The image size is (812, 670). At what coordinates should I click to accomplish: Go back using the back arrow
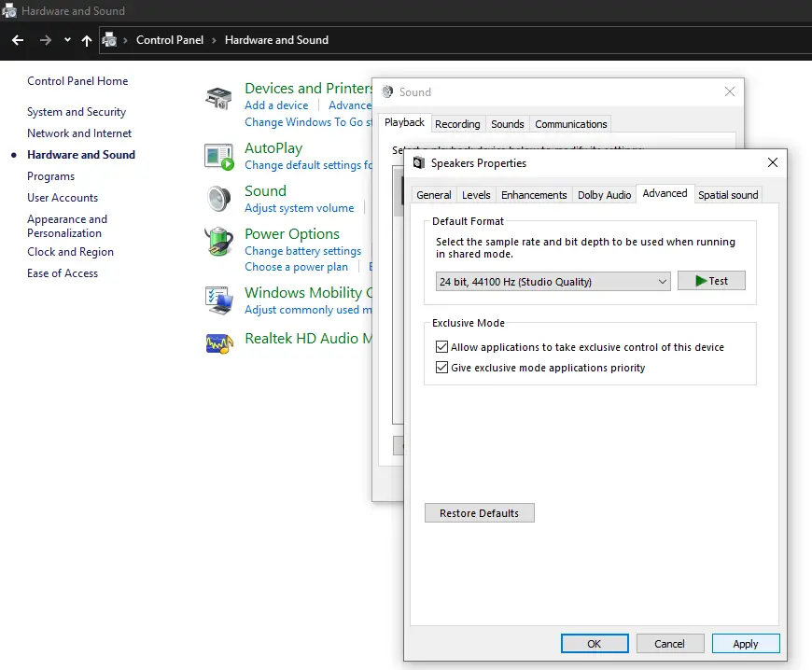(x=18, y=40)
